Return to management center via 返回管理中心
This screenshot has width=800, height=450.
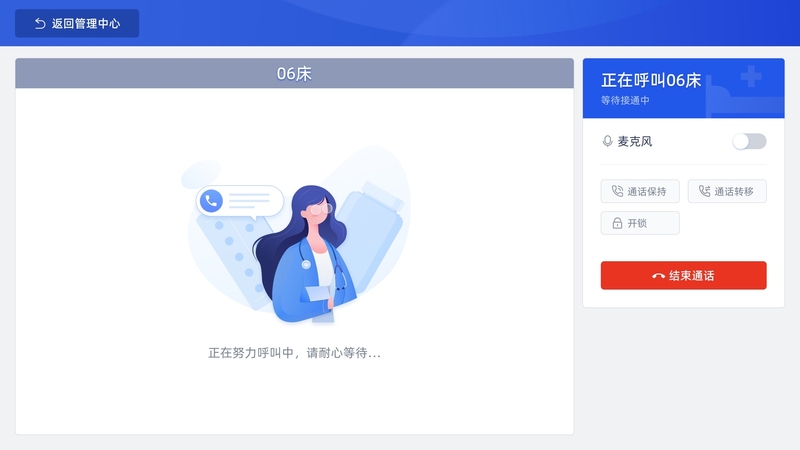(77, 23)
